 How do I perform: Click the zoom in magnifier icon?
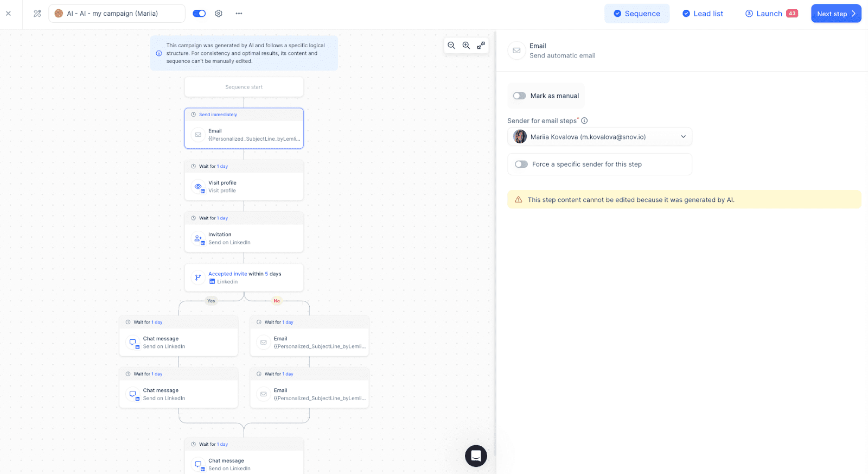(466, 46)
